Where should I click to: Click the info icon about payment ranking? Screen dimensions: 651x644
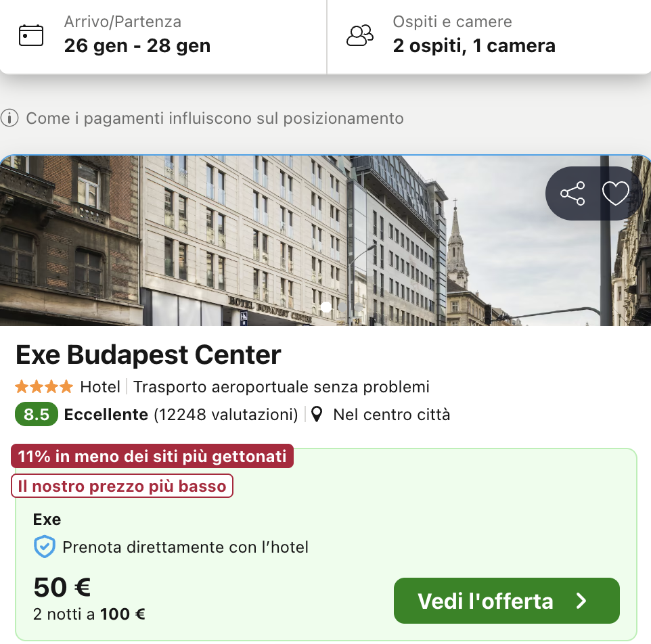tap(10, 118)
